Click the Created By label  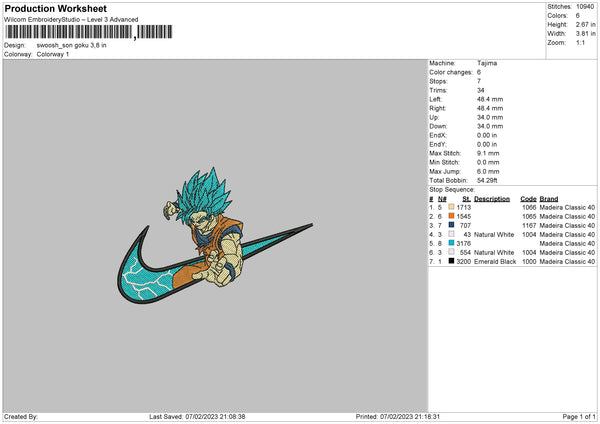pos(21,416)
